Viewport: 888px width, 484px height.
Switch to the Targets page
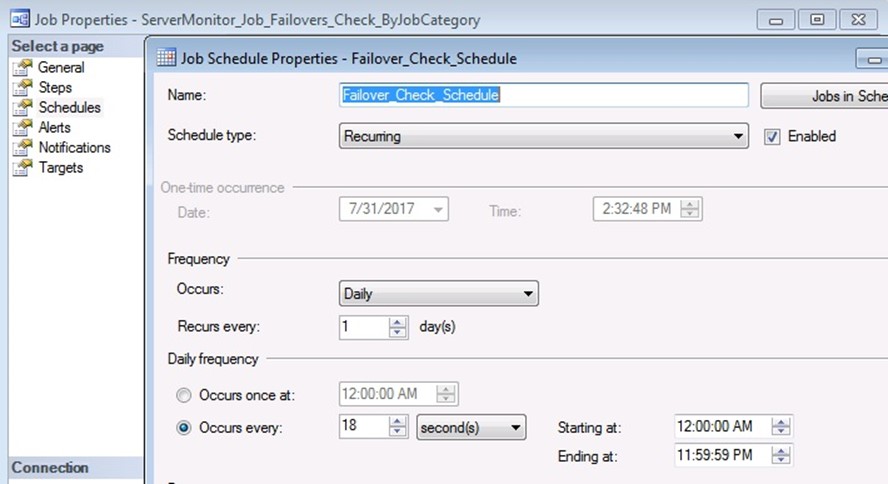[60, 168]
